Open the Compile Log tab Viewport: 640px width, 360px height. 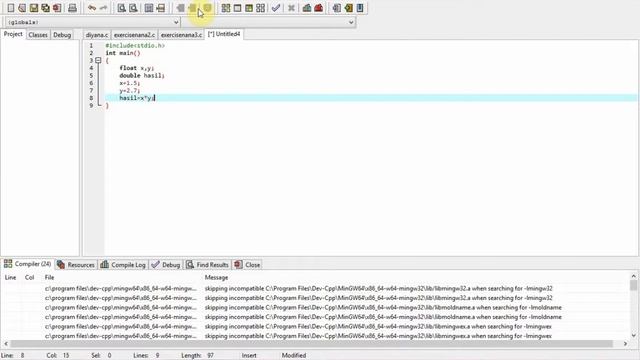[x=123, y=264]
